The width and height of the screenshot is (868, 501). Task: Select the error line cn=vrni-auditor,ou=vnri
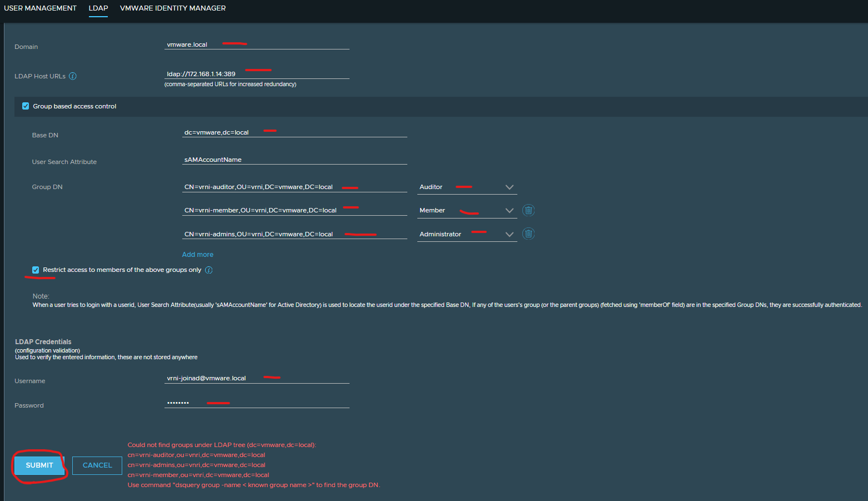[x=196, y=455]
